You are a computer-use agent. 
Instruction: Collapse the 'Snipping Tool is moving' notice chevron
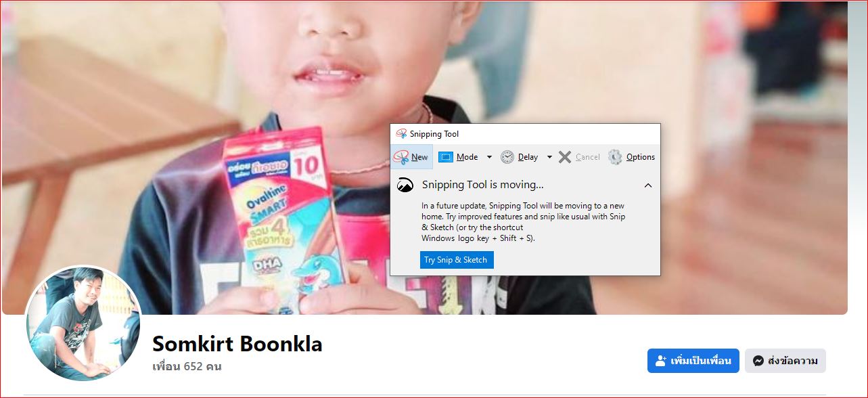coord(648,185)
